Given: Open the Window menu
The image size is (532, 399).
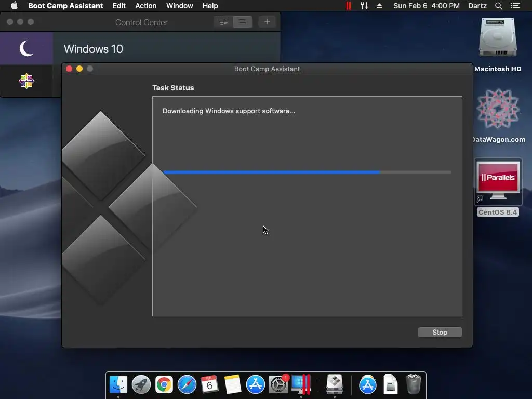Looking at the screenshot, I should (179, 6).
